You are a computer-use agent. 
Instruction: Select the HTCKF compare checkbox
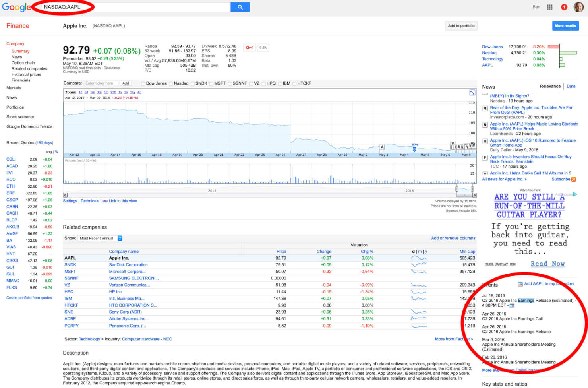tap(295, 84)
